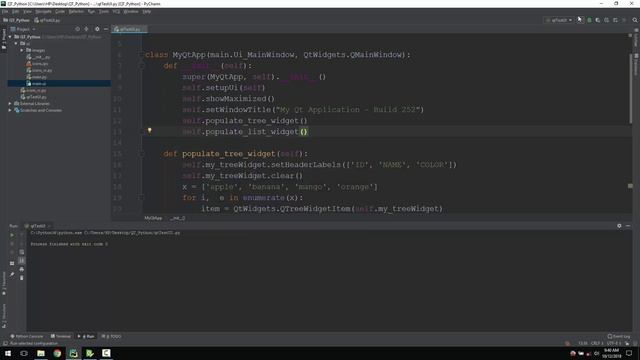This screenshot has height=360, width=640.
Task: Run the selected configuration with green arrow
Action: point(580,20)
